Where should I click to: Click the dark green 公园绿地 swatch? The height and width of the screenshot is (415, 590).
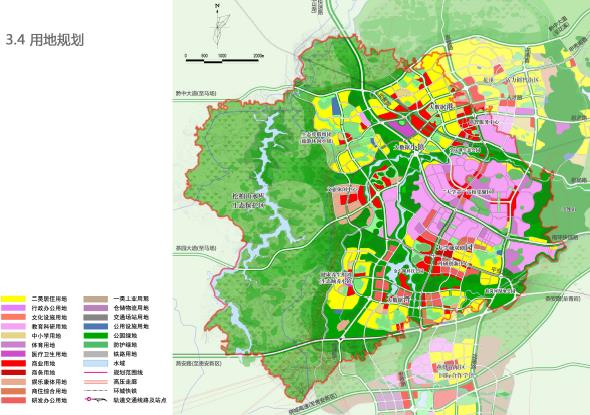[x=96, y=336]
